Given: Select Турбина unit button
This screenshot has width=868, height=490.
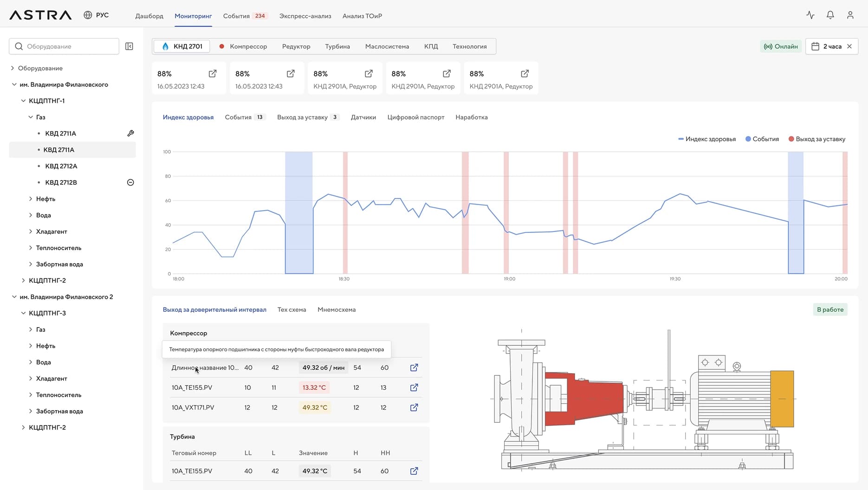Looking at the screenshot, I should tap(337, 46).
